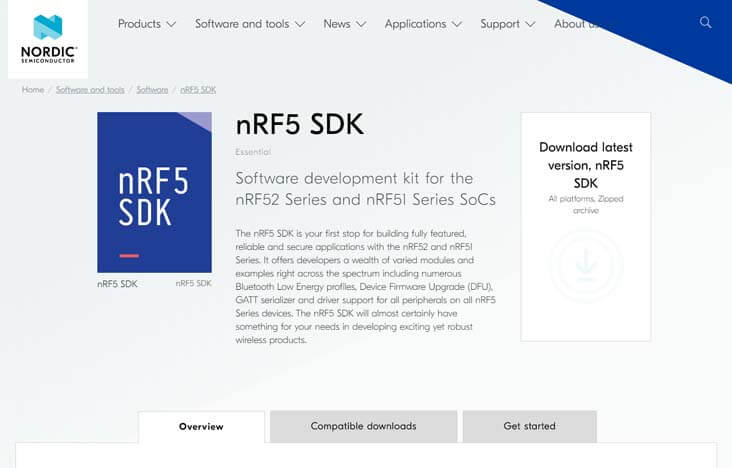Expand the Software and tools chevron
732x468 pixels.
coord(300,24)
